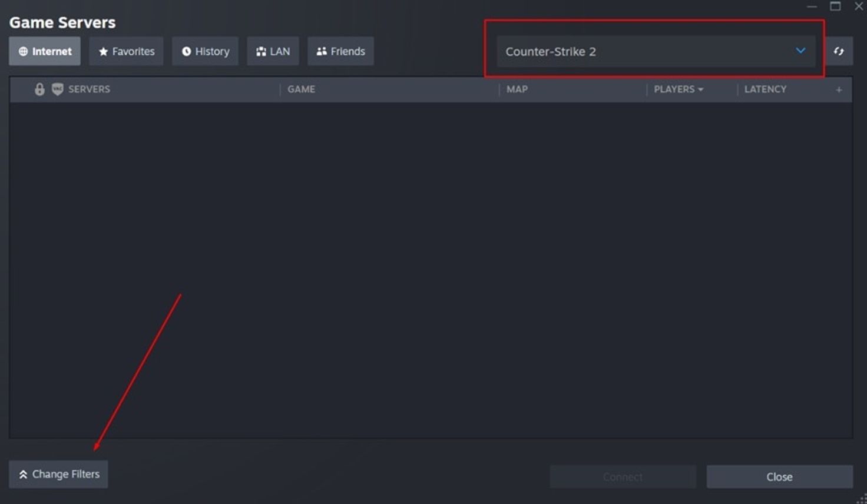
Task: Click the Connect button
Action: tap(622, 476)
